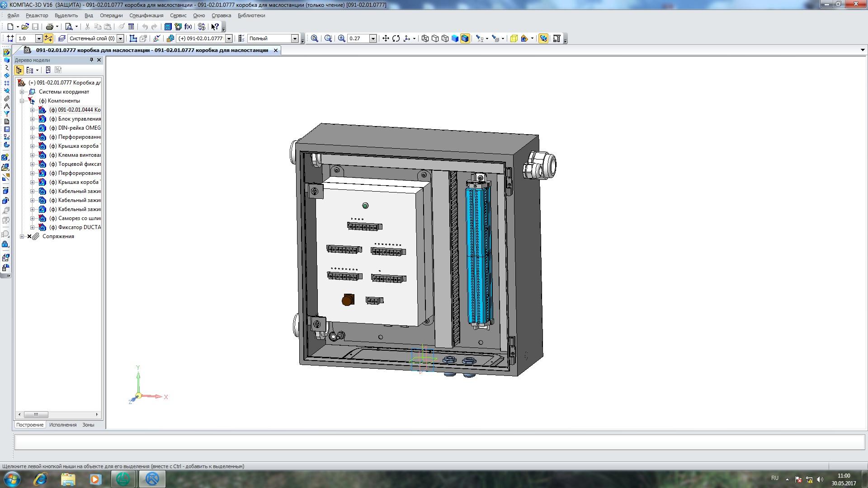Open the existing document folder icon
The height and width of the screenshot is (488, 868).
(25, 27)
